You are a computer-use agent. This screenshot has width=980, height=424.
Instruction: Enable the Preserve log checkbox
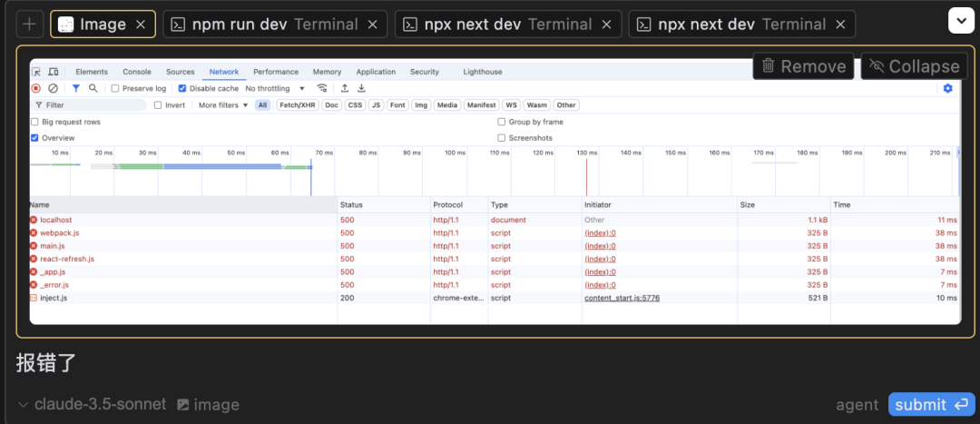(x=115, y=89)
